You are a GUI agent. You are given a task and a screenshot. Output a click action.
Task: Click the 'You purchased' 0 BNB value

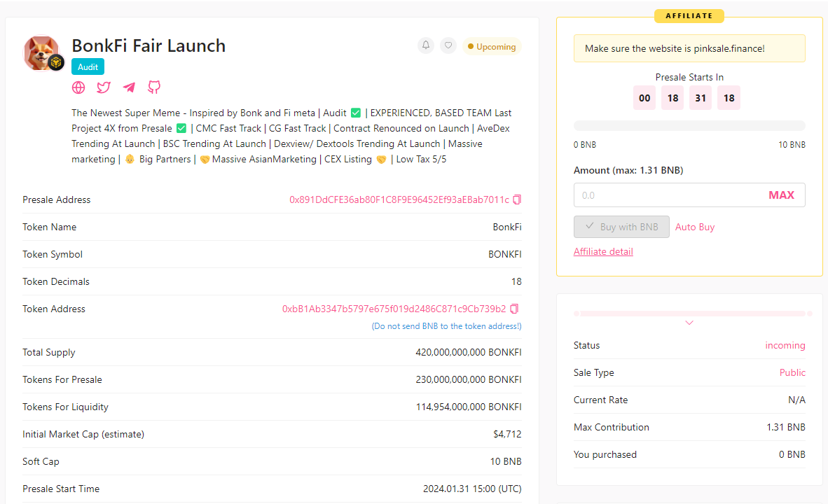(x=792, y=454)
